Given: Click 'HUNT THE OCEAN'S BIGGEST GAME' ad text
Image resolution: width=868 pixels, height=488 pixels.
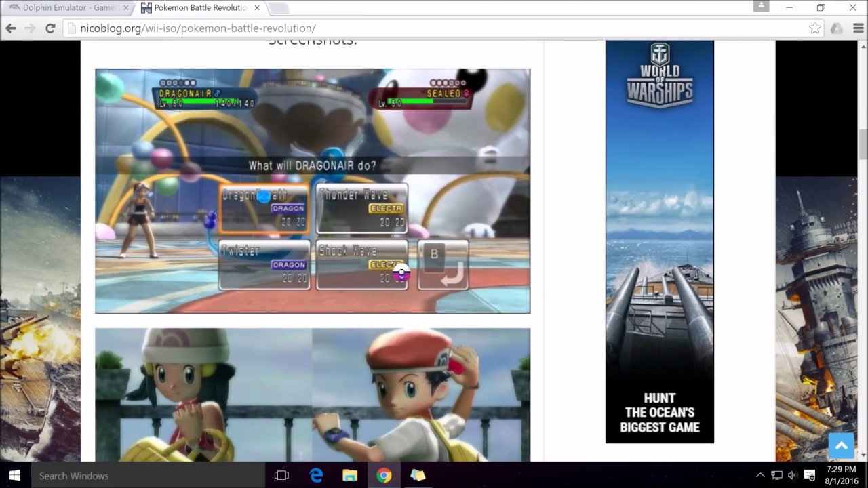Looking at the screenshot, I should [659, 413].
